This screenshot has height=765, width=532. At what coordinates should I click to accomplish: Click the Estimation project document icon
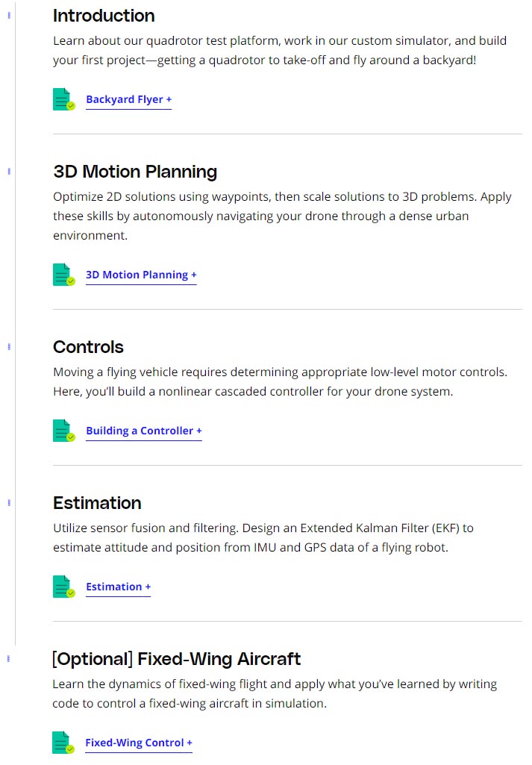pyautogui.click(x=64, y=587)
